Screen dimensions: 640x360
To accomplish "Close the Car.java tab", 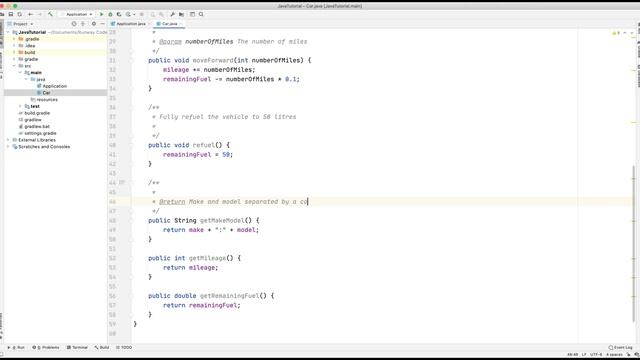I will click(181, 24).
